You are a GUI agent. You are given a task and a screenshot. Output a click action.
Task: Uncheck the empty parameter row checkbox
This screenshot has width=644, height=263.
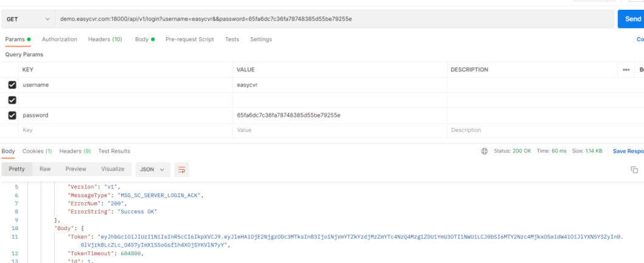tap(12, 100)
